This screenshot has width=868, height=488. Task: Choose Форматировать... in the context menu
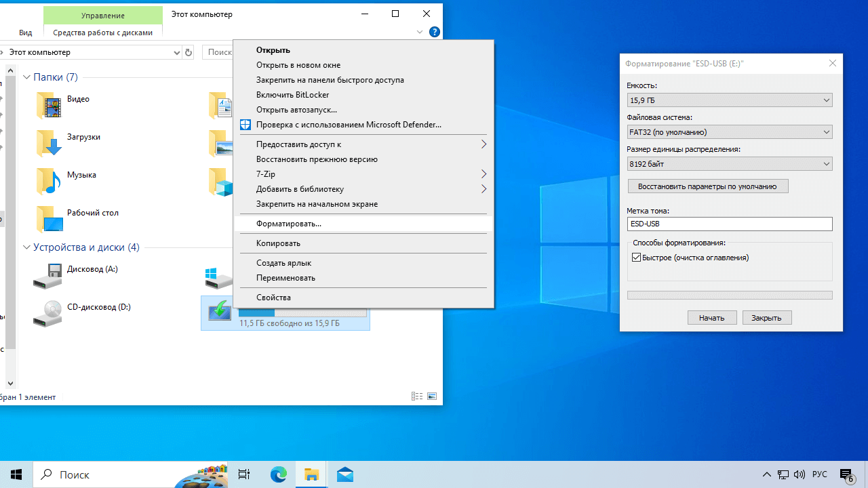pos(289,224)
